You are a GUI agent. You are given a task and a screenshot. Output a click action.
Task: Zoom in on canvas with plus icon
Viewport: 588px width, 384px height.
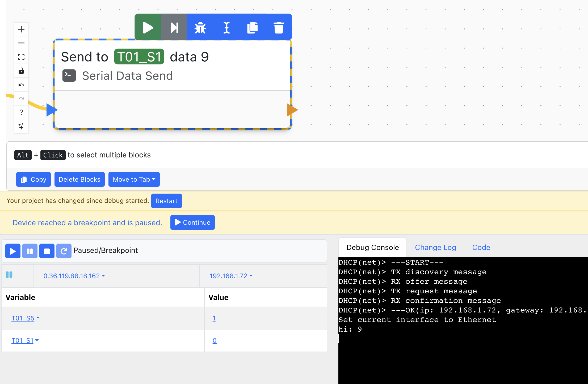[21, 29]
